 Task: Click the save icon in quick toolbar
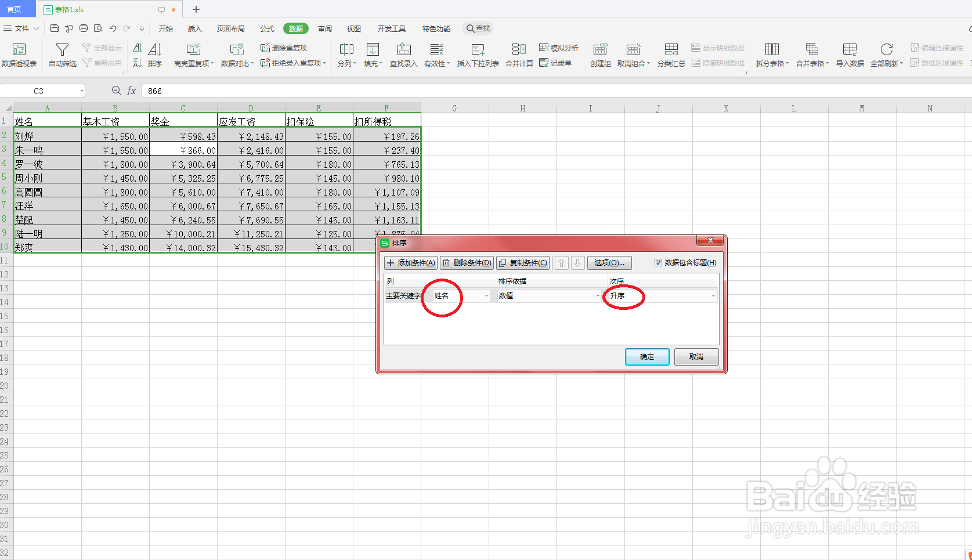[x=55, y=28]
